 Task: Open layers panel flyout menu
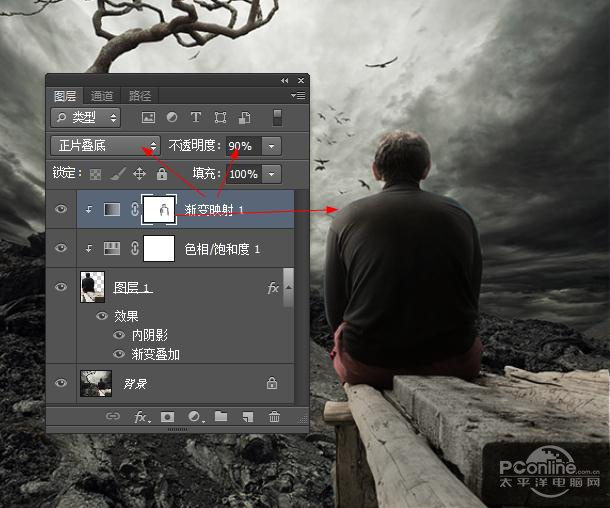298,95
